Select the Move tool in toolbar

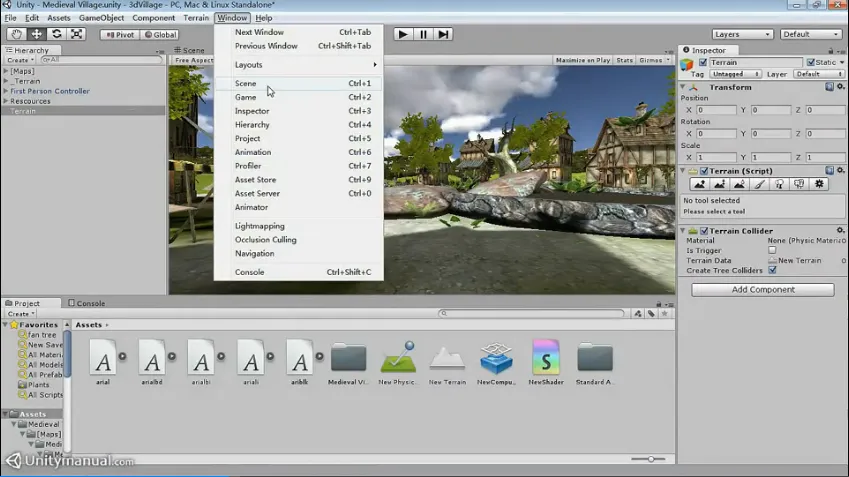pyautogui.click(x=36, y=34)
